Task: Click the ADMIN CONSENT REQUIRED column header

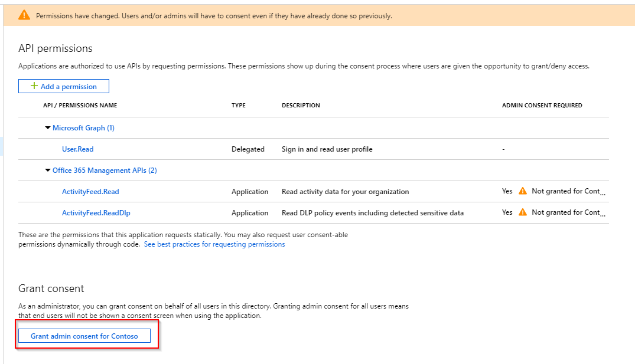Action: coord(542,105)
